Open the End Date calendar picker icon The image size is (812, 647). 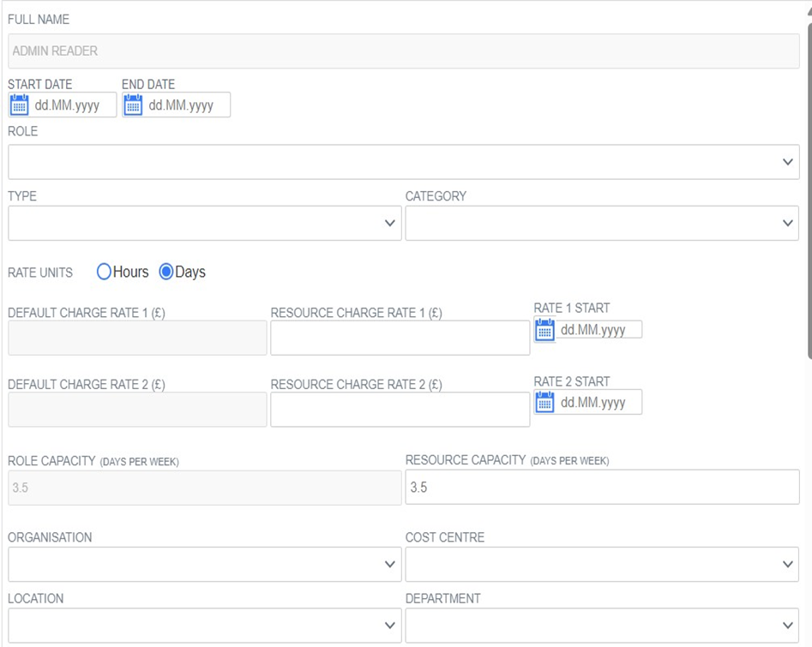[x=133, y=105]
